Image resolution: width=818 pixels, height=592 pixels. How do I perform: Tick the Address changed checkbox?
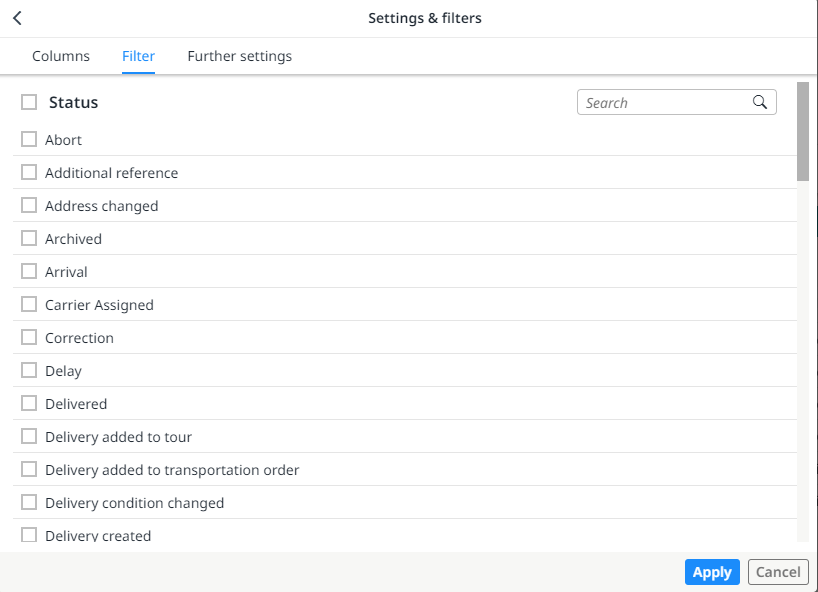point(29,206)
